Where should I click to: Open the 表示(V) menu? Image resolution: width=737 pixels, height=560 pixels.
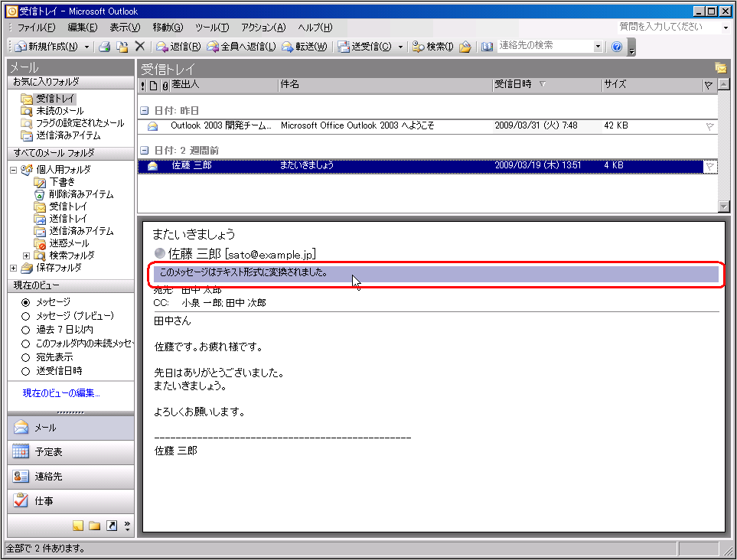coord(125,28)
